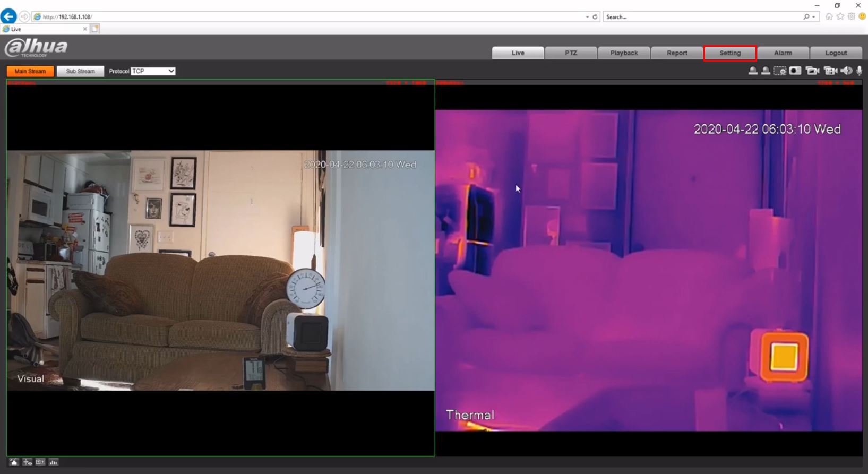
Task: Open favorites with the star icon
Action: pyautogui.click(x=840, y=16)
